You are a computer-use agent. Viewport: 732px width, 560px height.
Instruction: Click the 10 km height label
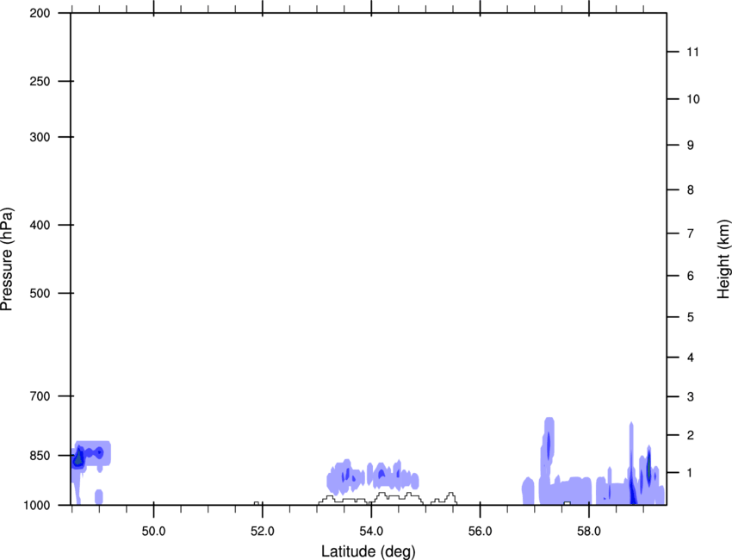point(693,99)
